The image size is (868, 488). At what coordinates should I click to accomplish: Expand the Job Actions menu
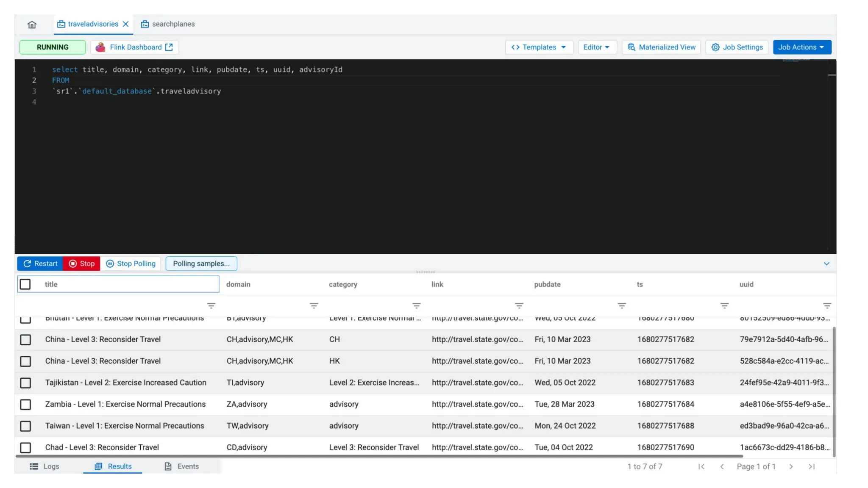[802, 47]
